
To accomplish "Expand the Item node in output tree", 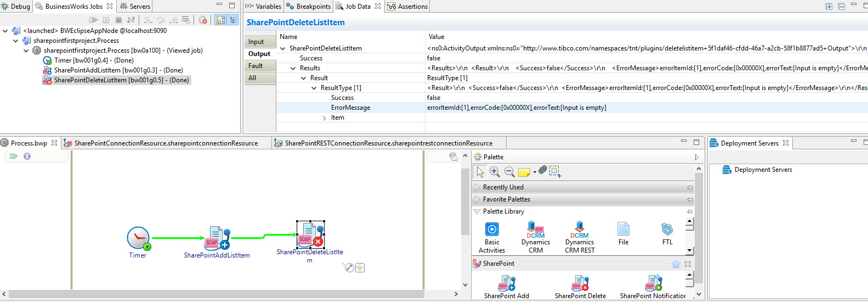I will [325, 118].
